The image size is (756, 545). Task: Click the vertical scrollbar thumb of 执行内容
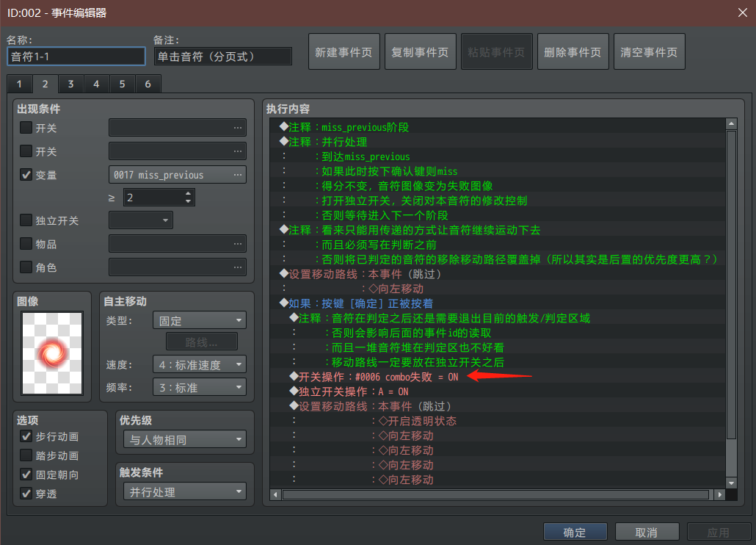731,284
